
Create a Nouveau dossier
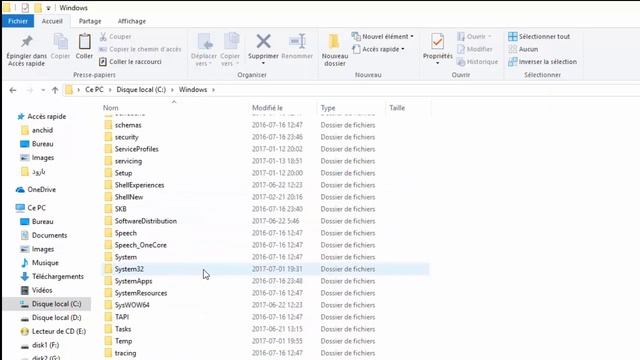click(335, 50)
